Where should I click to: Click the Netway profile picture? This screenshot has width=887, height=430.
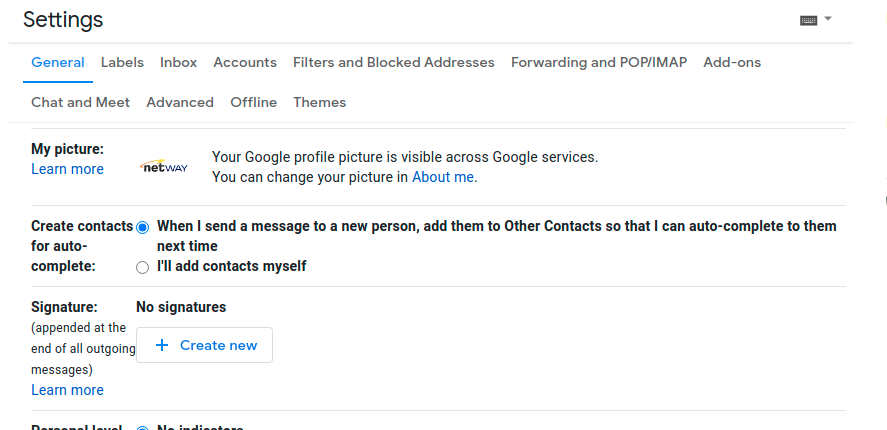coord(164,167)
